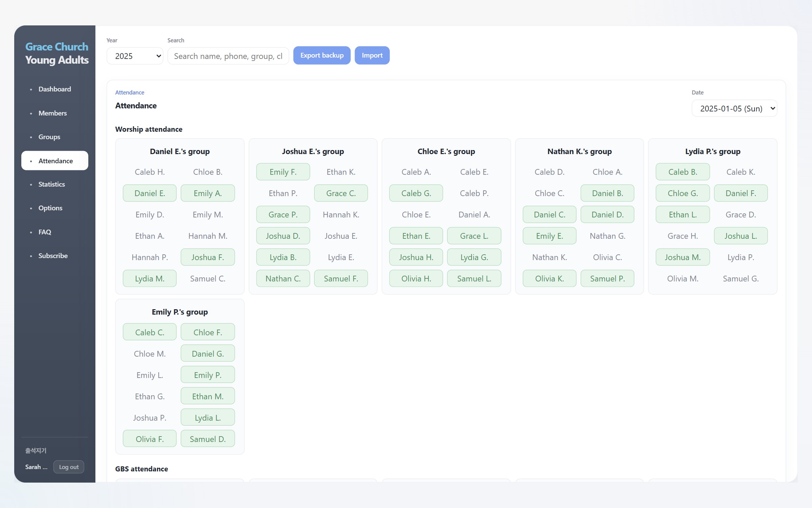The image size is (812, 508).
Task: Click the Attendance breadcrumb label
Action: (130, 92)
